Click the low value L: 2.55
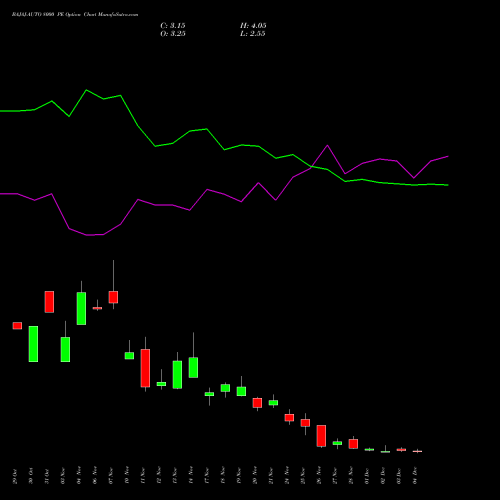The image size is (500, 500). tap(253, 34)
